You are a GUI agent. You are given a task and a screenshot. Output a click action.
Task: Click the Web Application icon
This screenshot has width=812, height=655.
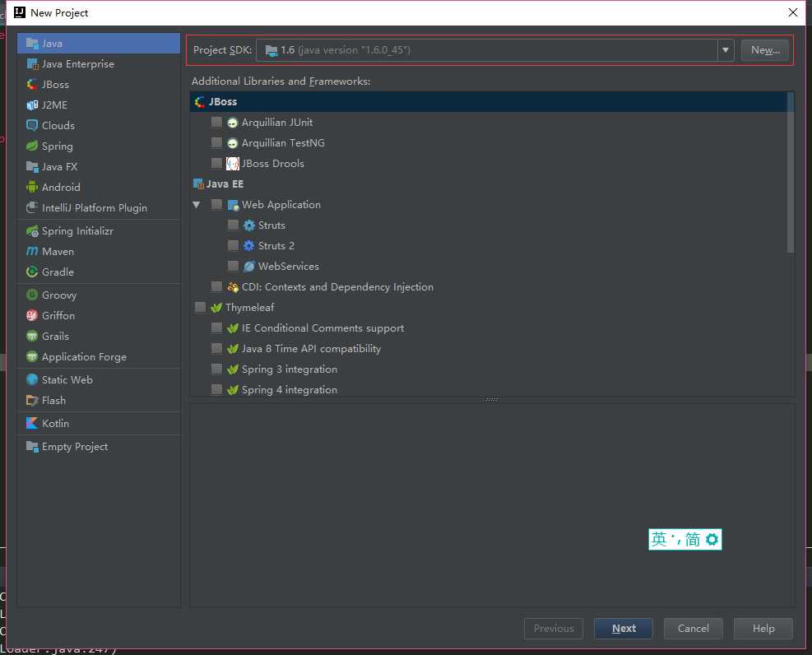coord(233,205)
